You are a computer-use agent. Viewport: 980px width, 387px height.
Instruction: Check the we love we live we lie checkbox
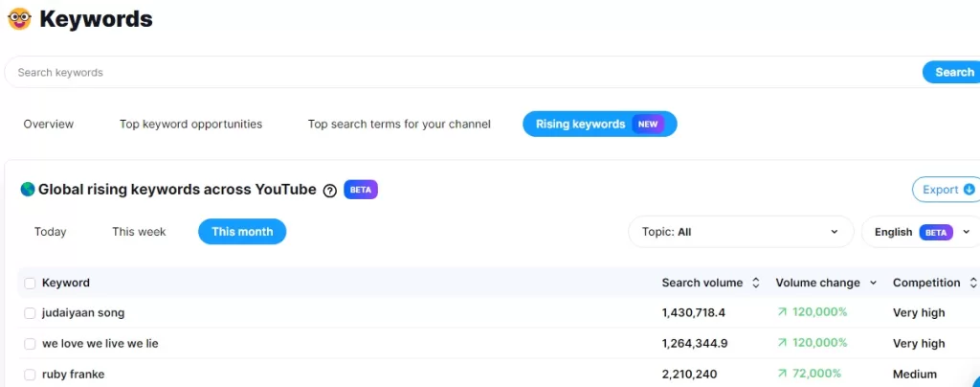pyautogui.click(x=30, y=344)
